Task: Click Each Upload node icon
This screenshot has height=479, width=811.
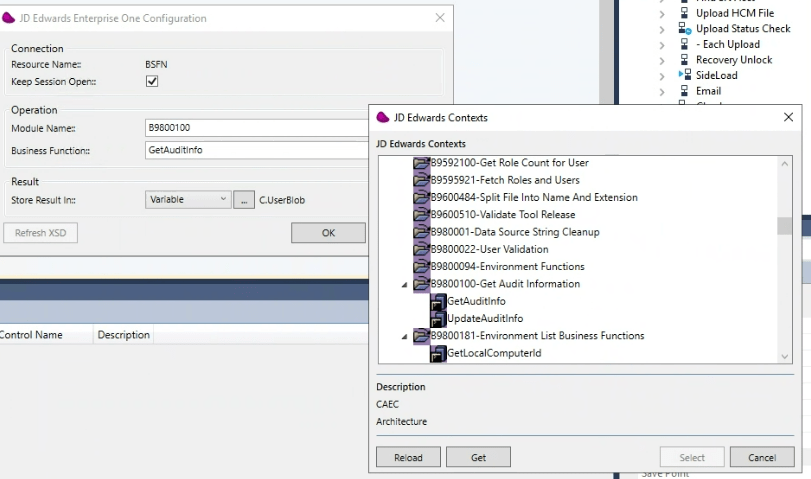Action: click(x=684, y=44)
